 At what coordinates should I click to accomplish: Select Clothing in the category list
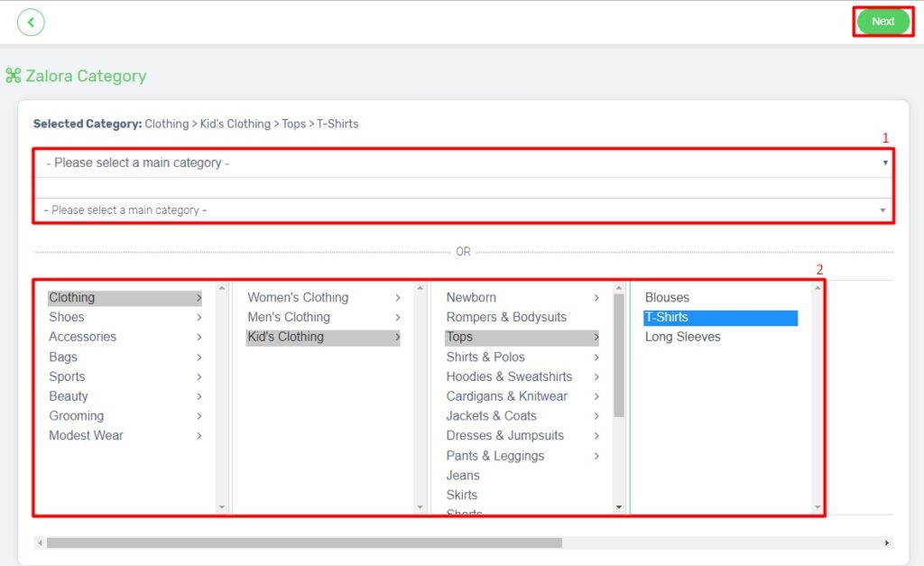[x=125, y=298]
